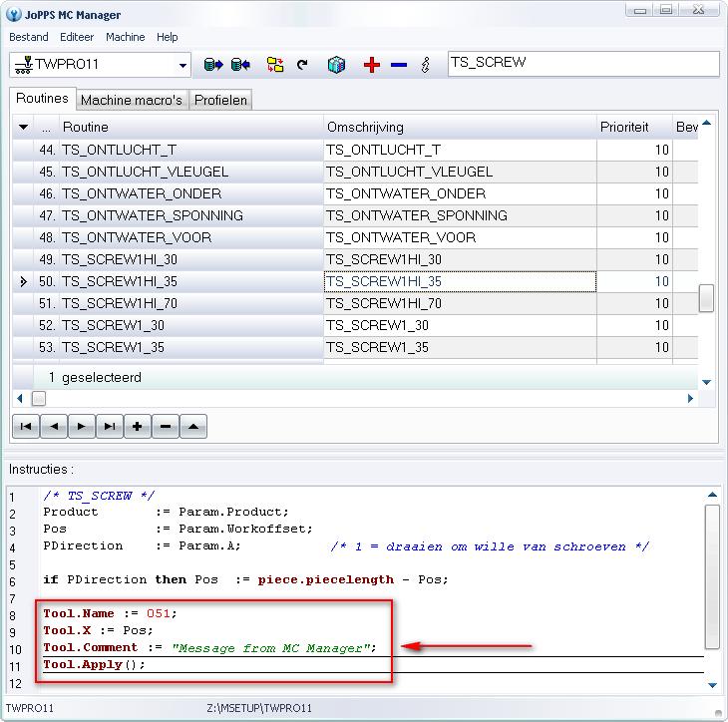The height and width of the screenshot is (722, 728).
Task: Click row indicator arrow of row 50
Action: pos(23,282)
